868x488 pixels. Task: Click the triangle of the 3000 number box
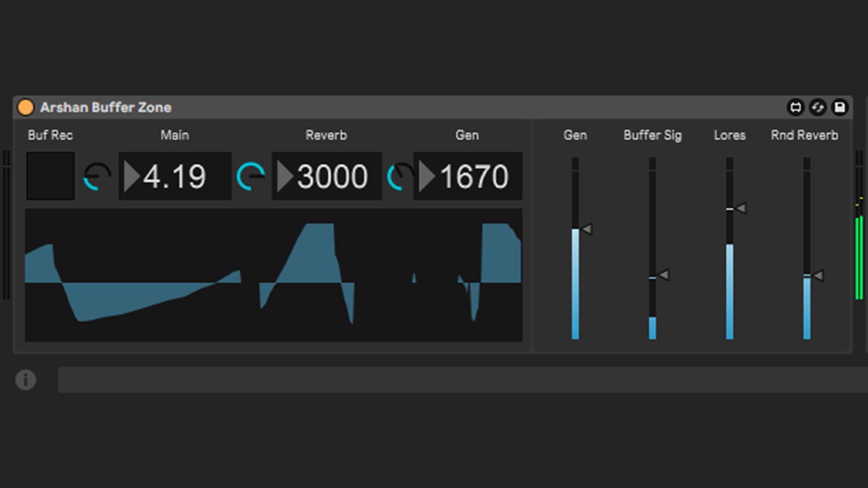coord(285,176)
